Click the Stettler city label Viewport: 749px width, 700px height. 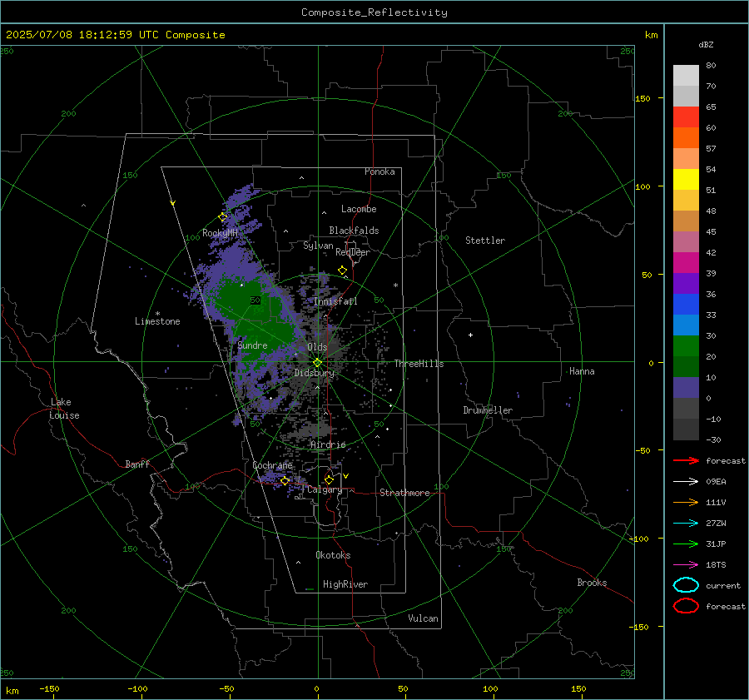coord(485,241)
